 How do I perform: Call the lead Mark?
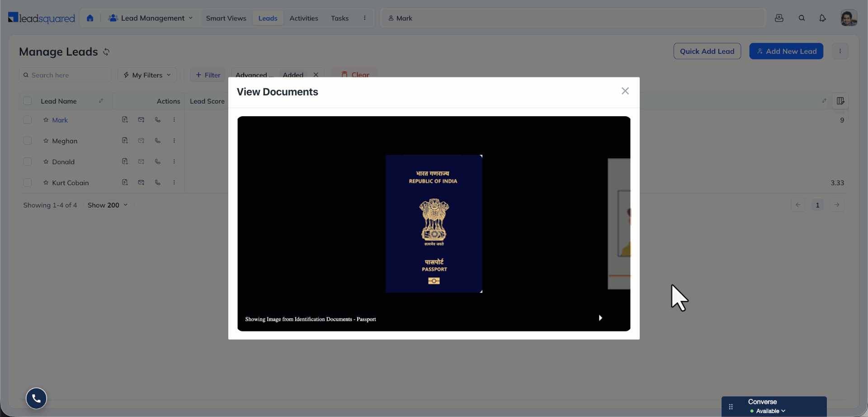pyautogui.click(x=158, y=119)
